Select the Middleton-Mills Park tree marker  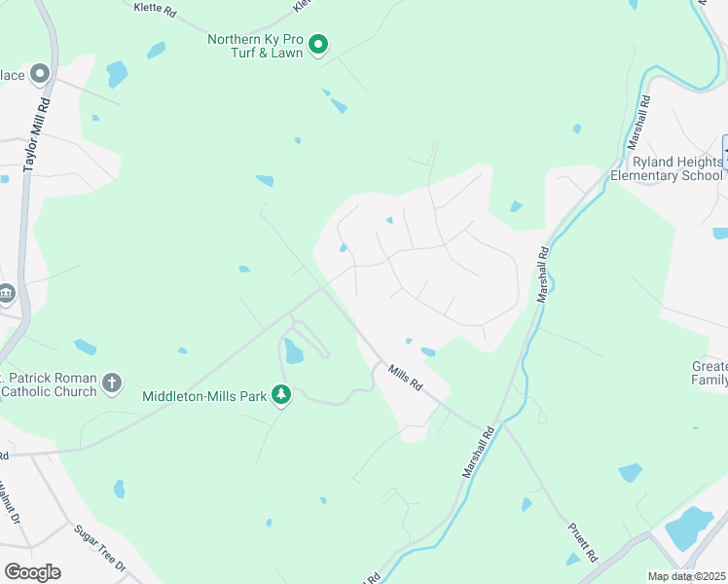click(x=281, y=395)
